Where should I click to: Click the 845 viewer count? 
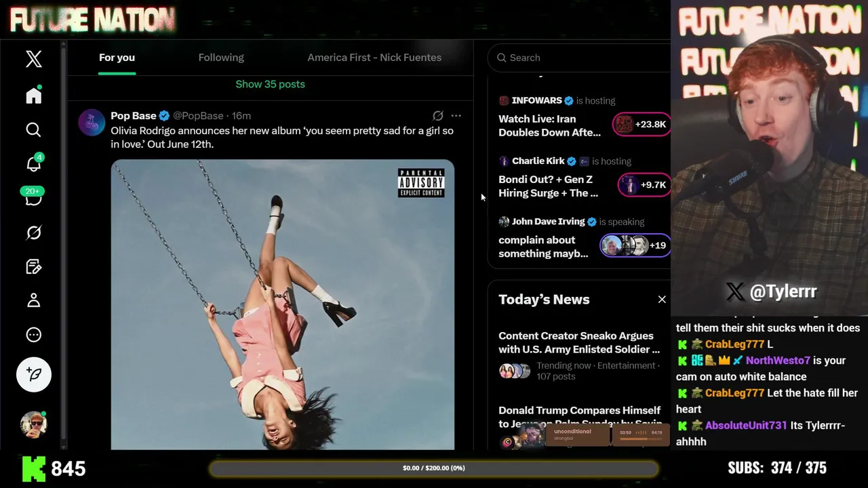coord(68,468)
